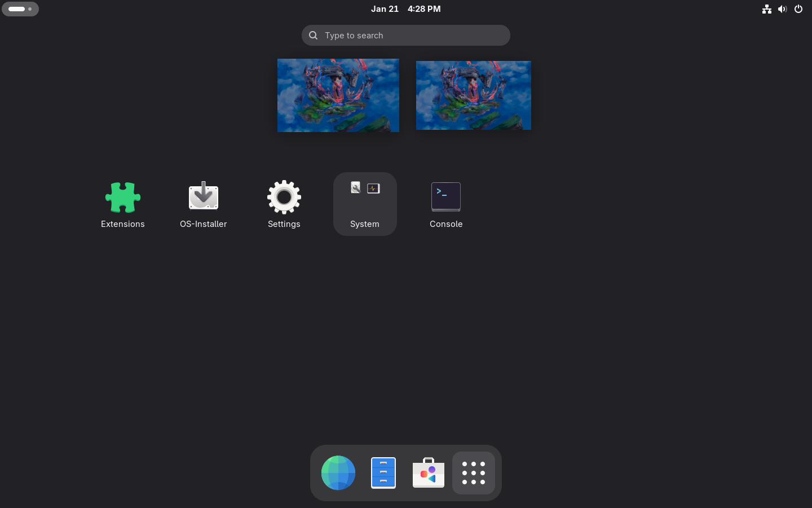Click the volume speaker icon in top bar
Viewport: 812px width, 508px height.
point(782,9)
